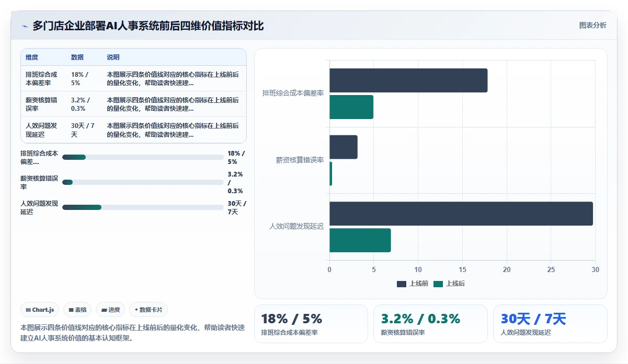Open the blue 30天 / 7天 data card
628x364 pixels.
[x=550, y=324]
